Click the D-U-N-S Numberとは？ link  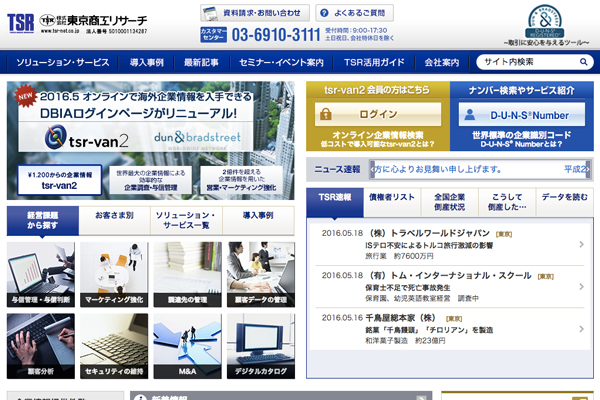(x=521, y=144)
